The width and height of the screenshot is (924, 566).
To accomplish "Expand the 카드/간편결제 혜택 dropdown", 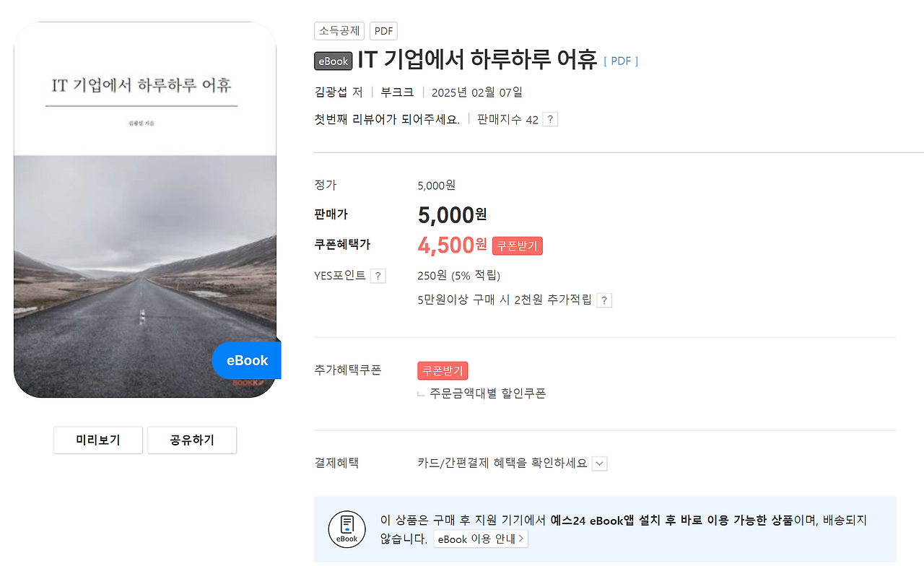I will point(598,463).
